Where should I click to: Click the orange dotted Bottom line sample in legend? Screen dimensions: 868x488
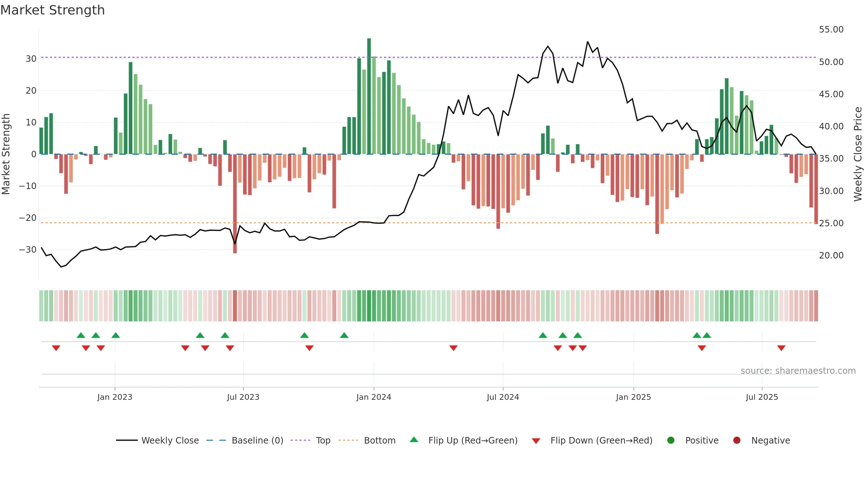[348, 440]
